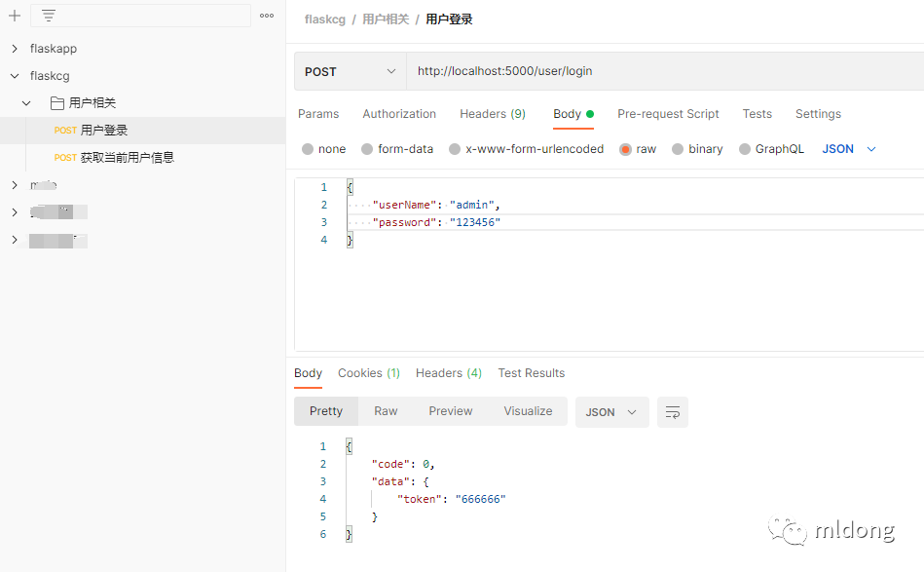924x572 pixels.
Task: Select the form-data radio option
Action: pyautogui.click(x=367, y=149)
